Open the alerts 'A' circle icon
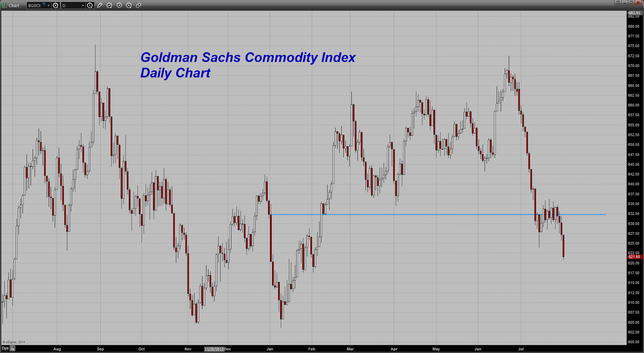 tap(129, 5)
